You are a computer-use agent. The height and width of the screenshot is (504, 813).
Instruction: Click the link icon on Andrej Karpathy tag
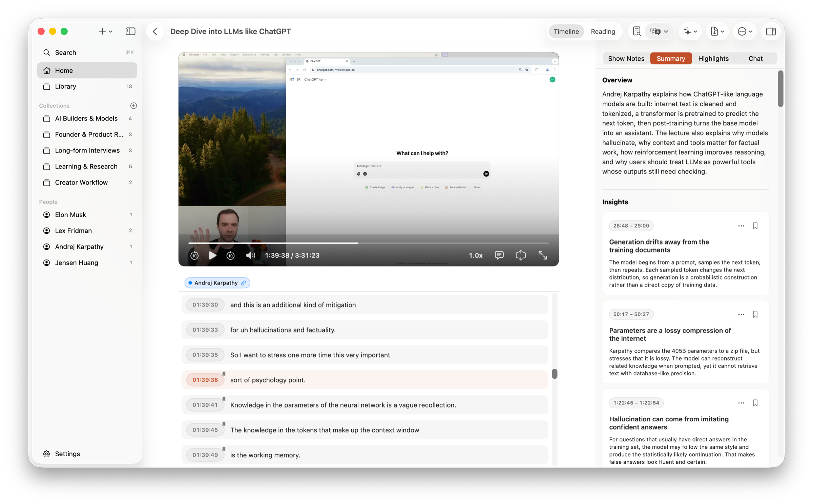(243, 283)
